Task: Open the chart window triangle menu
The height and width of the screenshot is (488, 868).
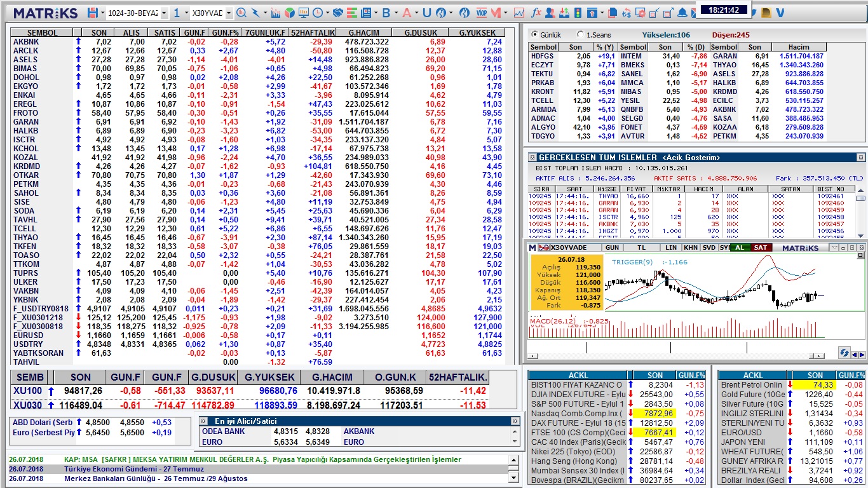Action: point(834,248)
